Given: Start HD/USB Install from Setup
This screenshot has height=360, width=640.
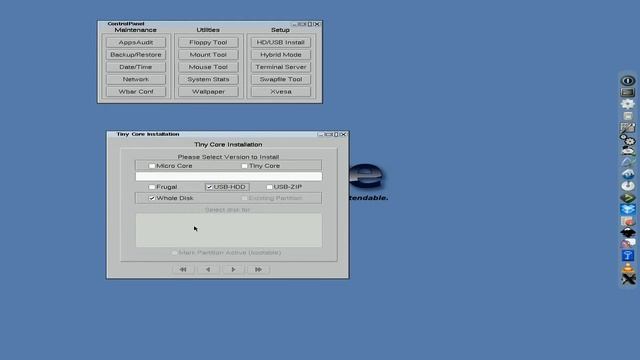Looking at the screenshot, I should [x=281, y=42].
